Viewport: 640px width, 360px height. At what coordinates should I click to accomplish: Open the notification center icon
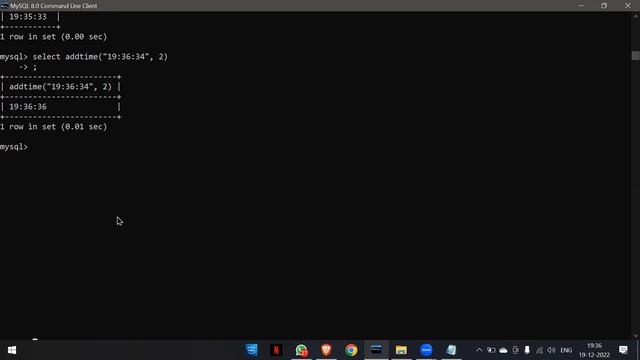623,350
